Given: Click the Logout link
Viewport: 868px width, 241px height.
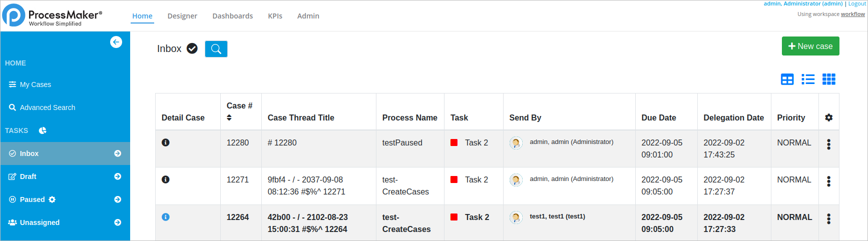Looking at the screenshot, I should pyautogui.click(x=856, y=3).
